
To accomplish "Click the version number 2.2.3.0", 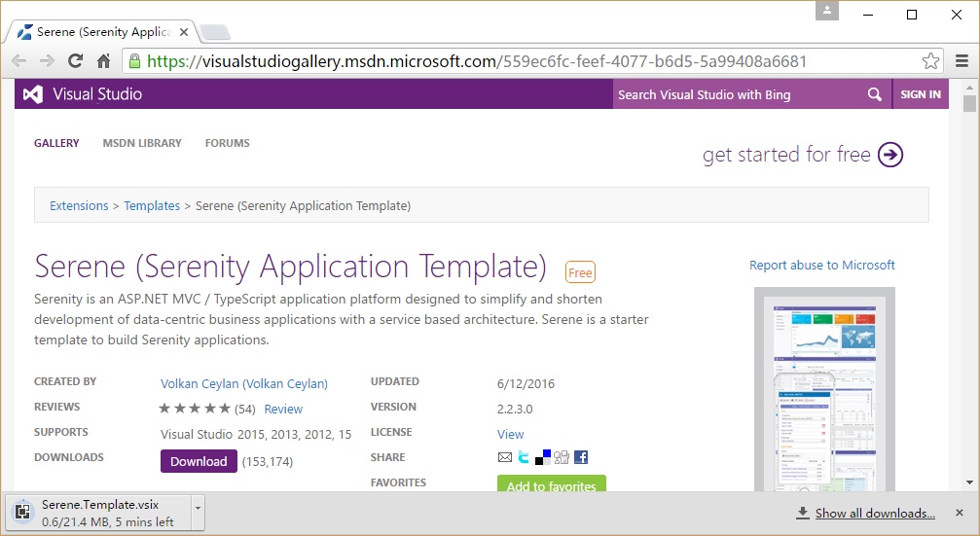I will click(x=515, y=410).
